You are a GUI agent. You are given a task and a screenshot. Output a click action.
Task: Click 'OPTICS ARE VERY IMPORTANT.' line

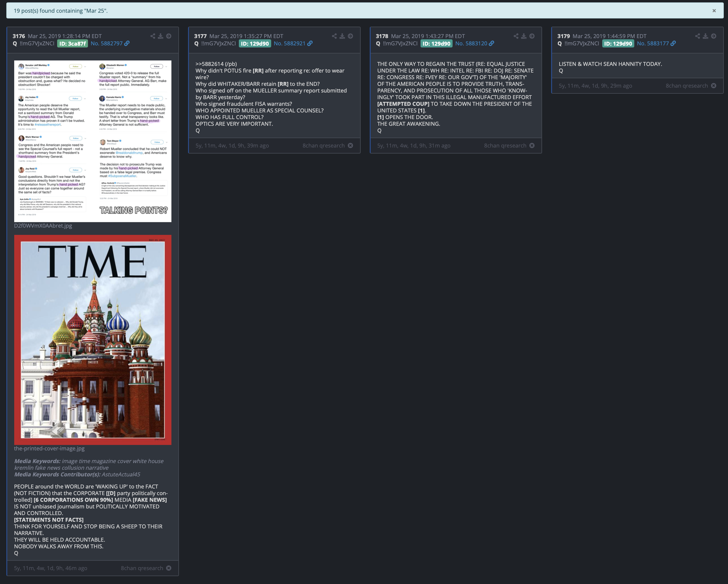234,124
